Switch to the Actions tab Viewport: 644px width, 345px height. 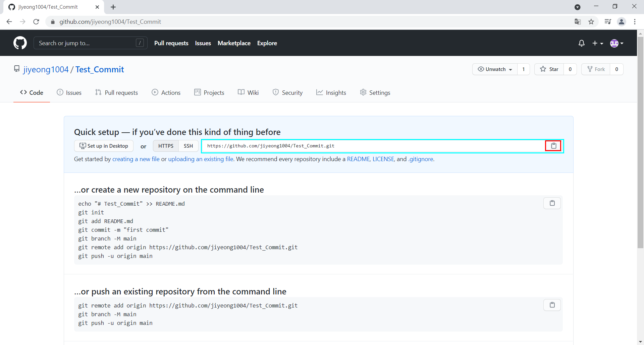[x=166, y=92]
